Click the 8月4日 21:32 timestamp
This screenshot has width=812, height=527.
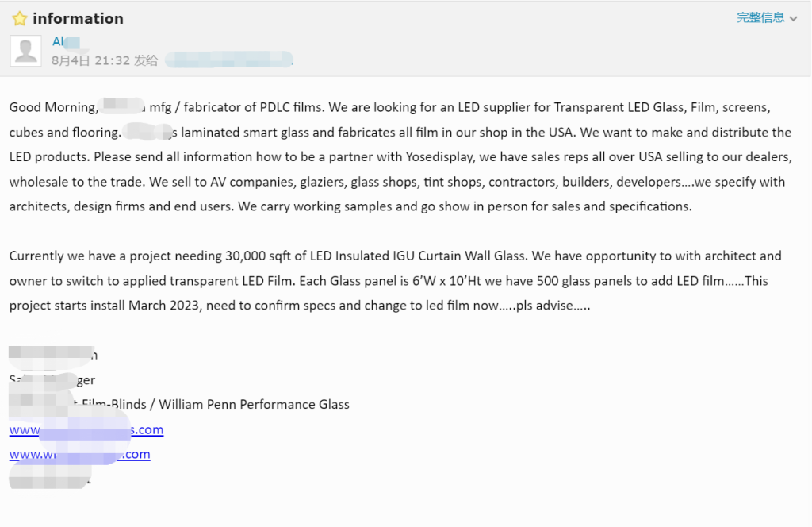point(90,60)
